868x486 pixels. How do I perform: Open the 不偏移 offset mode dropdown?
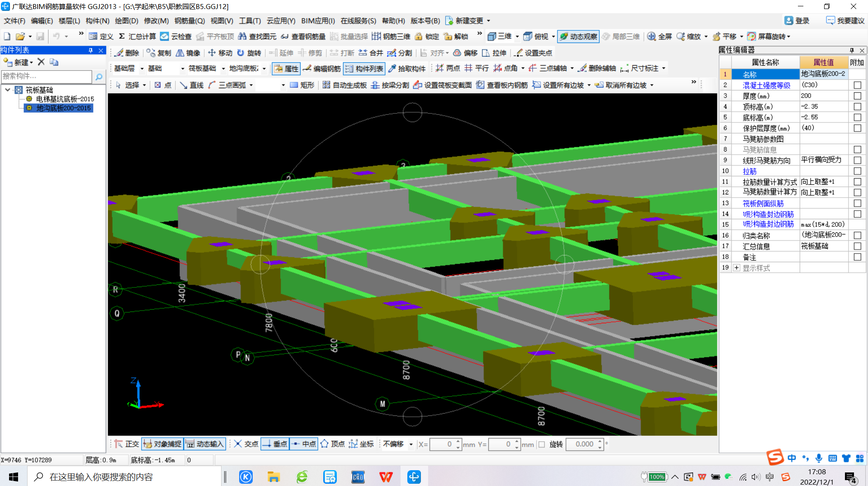[411, 444]
